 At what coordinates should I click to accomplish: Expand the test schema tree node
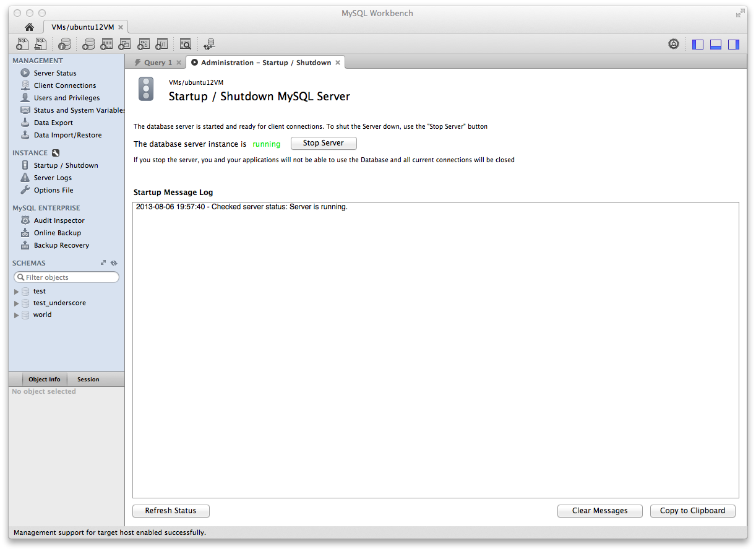17,292
